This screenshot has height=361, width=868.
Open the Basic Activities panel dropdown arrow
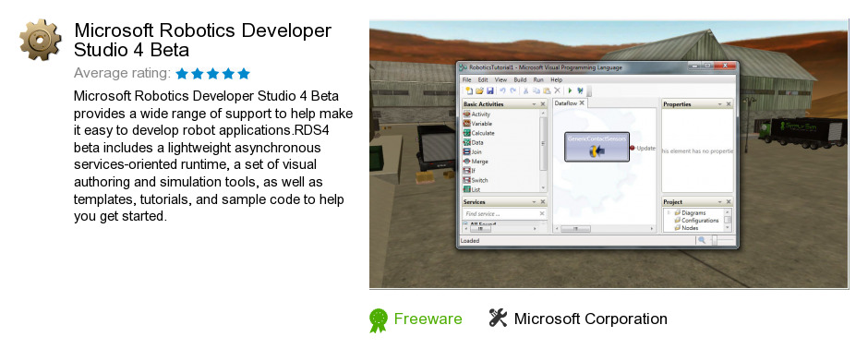pyautogui.click(x=535, y=104)
